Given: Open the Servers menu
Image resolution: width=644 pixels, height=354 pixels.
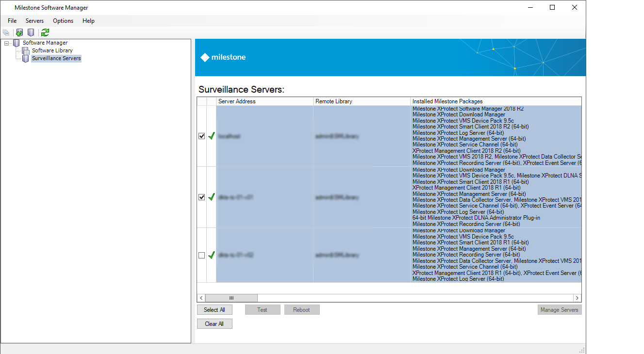Looking at the screenshot, I should (34, 21).
